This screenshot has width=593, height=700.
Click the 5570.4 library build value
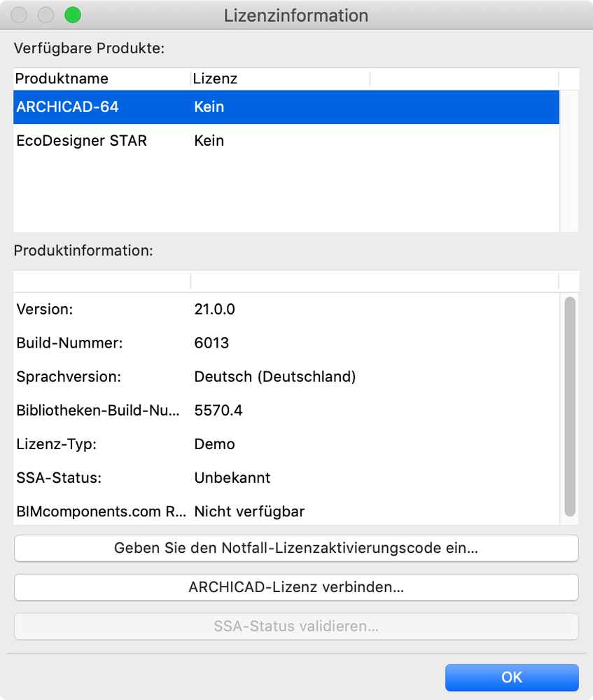pos(218,411)
